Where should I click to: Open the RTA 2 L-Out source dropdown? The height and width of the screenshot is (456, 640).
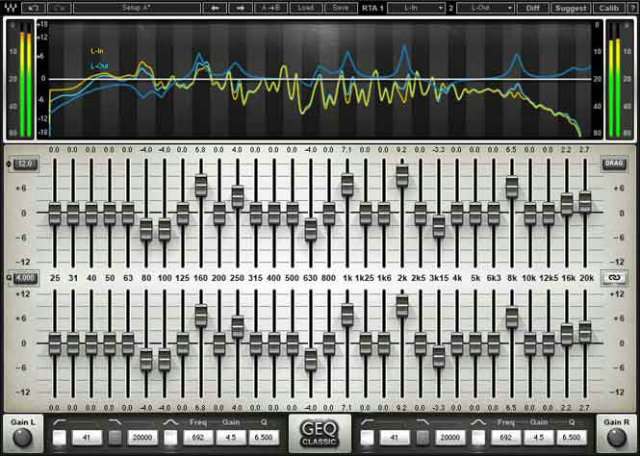485,8
